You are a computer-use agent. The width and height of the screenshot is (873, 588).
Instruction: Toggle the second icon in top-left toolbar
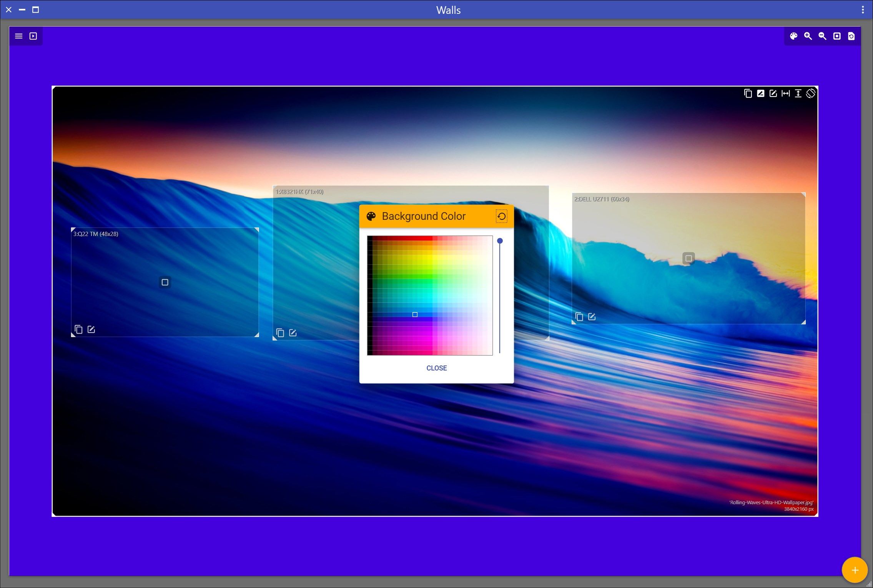point(33,36)
